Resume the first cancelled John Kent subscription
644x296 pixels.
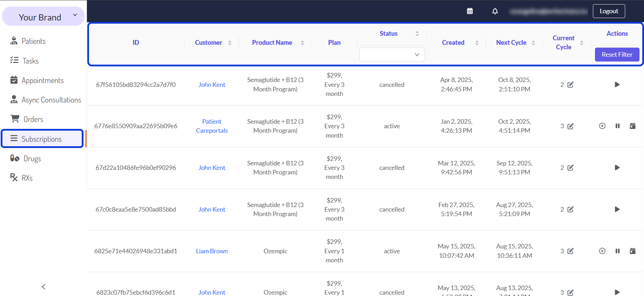617,84
